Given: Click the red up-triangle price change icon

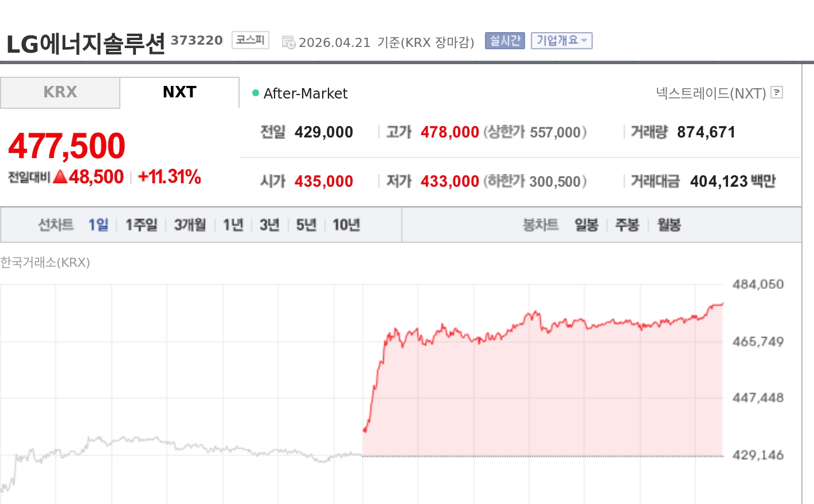Looking at the screenshot, I should tap(60, 177).
